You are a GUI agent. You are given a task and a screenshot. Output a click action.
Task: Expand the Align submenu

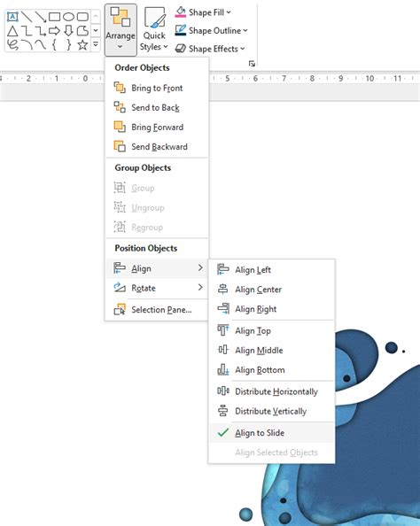(x=157, y=268)
